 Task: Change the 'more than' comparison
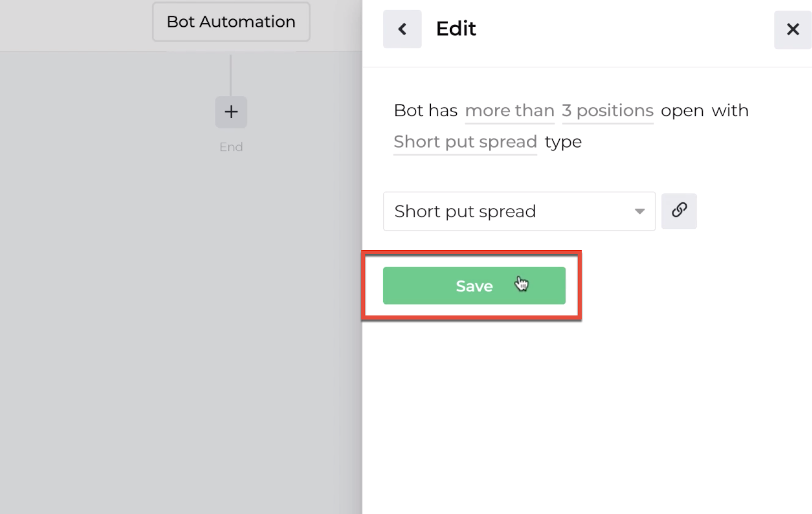coord(510,111)
